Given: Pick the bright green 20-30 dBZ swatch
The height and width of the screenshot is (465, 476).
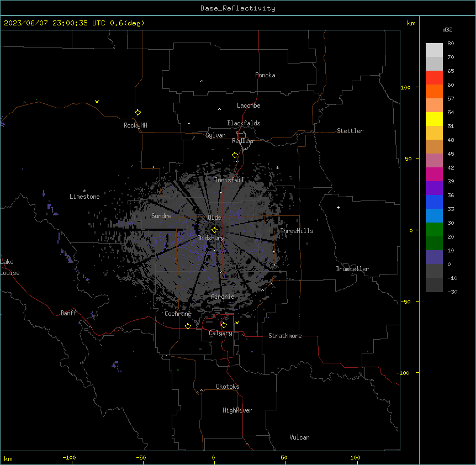Looking at the screenshot, I should coord(434,230).
